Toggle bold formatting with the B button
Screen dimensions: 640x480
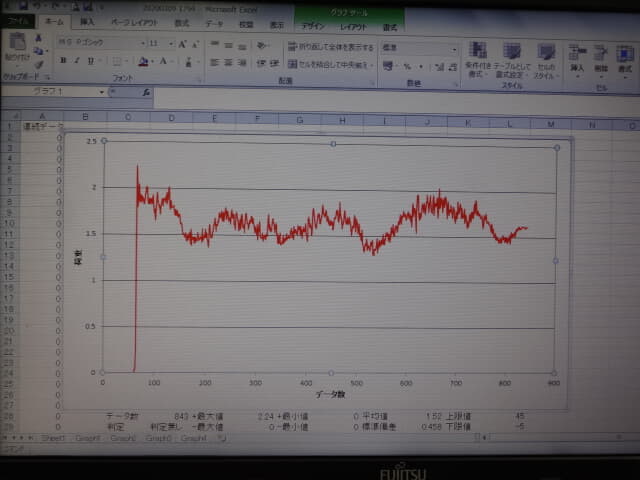point(62,61)
